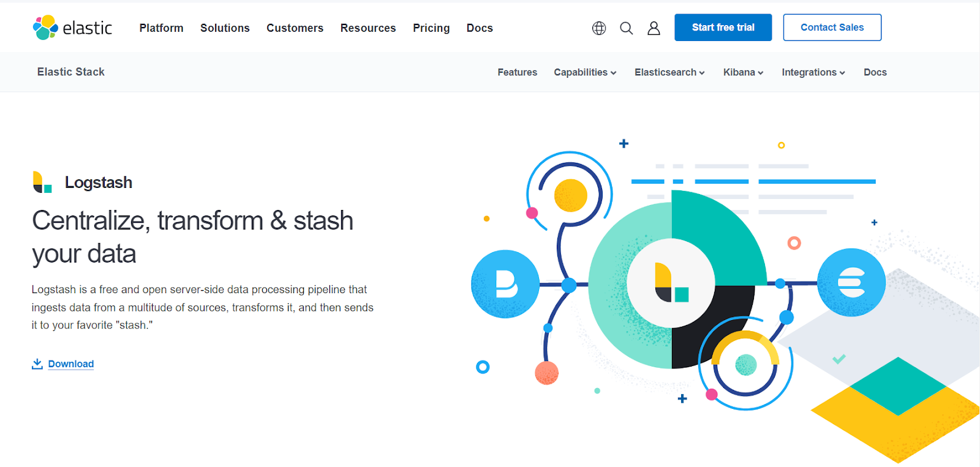Open the Solutions menu
980x467 pixels.
225,28
